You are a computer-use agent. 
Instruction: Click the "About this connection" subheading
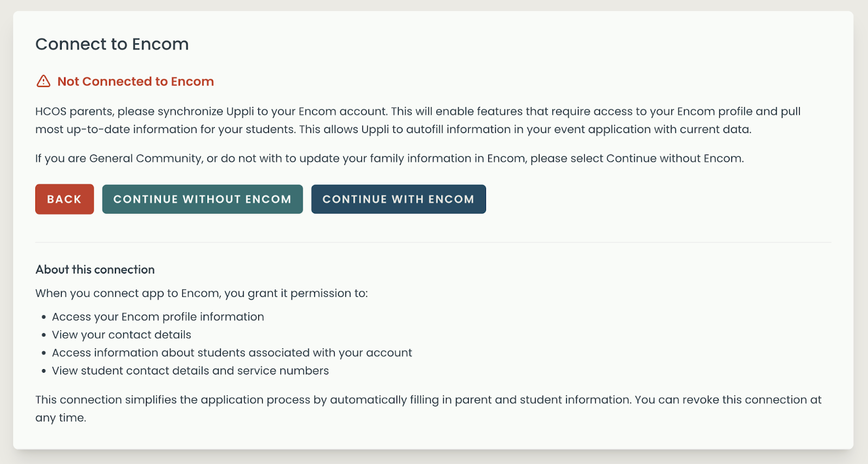tap(95, 270)
